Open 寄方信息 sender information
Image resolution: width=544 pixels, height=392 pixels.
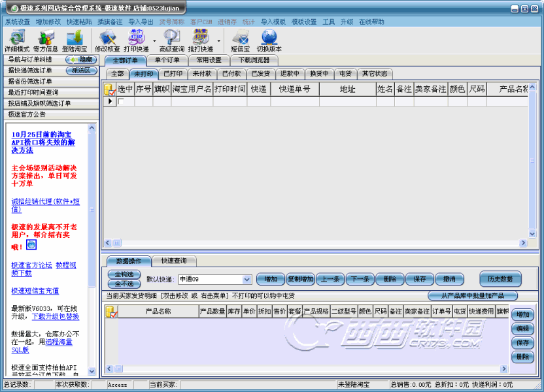(x=46, y=41)
